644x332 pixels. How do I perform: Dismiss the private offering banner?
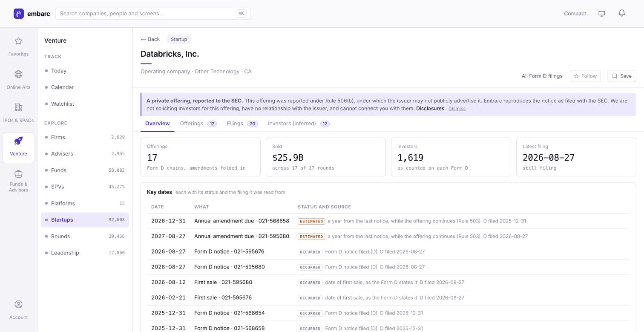click(x=457, y=109)
